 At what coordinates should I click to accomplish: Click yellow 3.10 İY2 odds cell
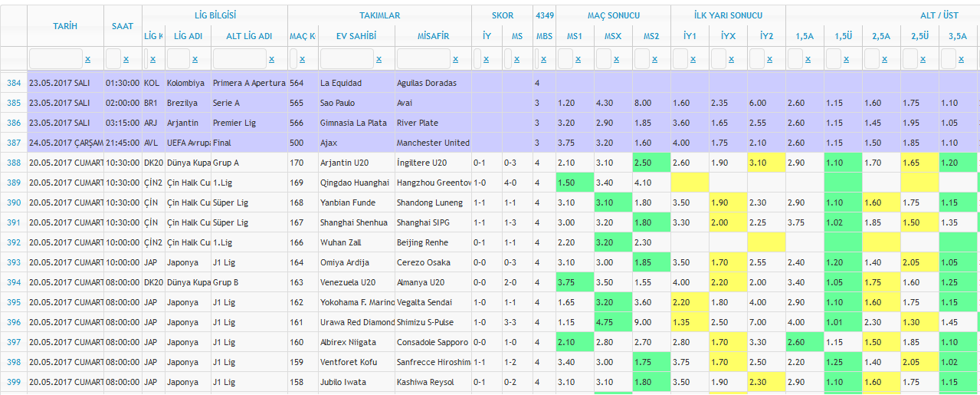click(x=766, y=163)
